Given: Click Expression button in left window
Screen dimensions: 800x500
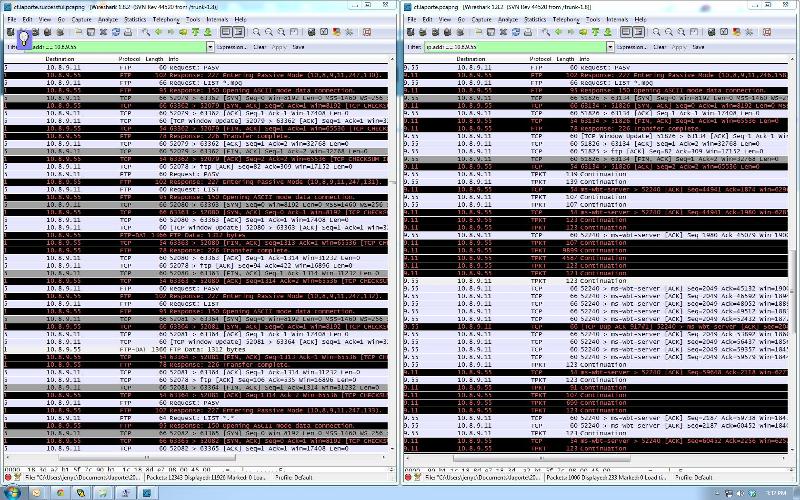Looking at the screenshot, I should click(x=231, y=47).
